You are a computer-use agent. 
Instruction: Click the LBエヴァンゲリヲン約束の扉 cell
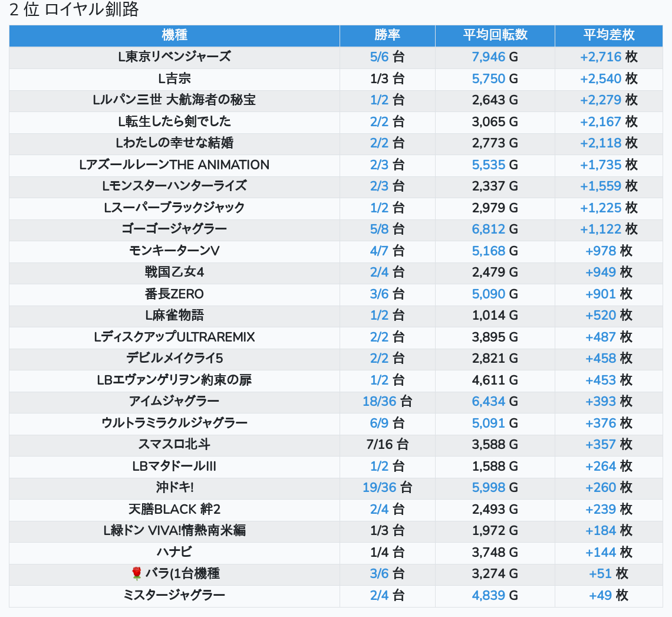coord(174,380)
